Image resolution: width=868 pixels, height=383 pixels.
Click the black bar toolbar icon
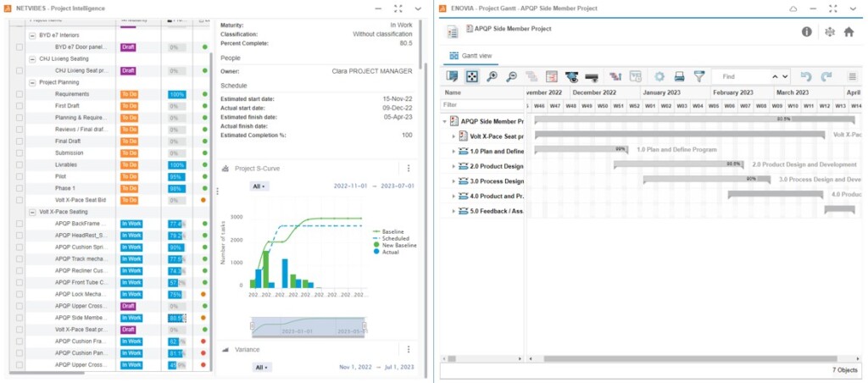click(x=591, y=76)
